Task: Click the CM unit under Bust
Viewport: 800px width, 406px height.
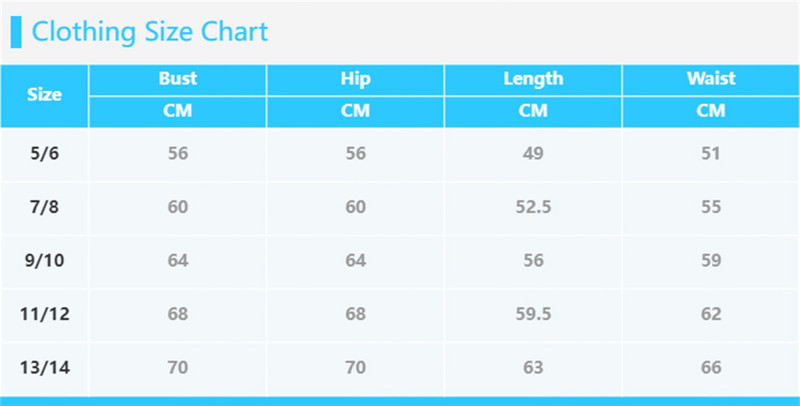Action: point(178,111)
